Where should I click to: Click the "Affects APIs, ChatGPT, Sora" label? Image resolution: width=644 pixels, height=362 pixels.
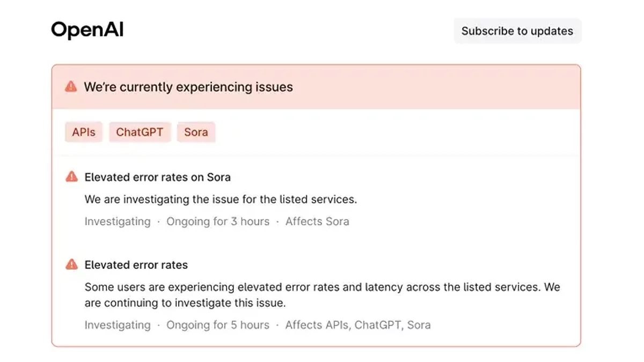[358, 325]
